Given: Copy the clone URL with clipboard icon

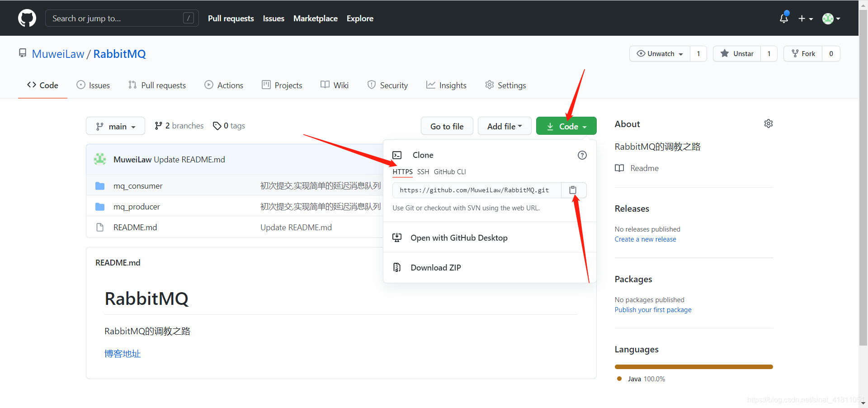Looking at the screenshot, I should tap(573, 190).
